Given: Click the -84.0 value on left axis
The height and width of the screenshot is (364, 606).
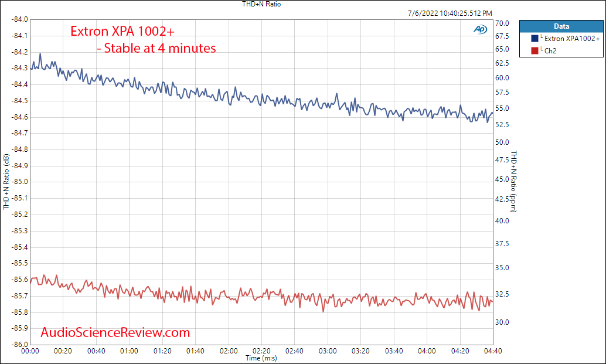Looking at the screenshot, I should tap(20, 19).
